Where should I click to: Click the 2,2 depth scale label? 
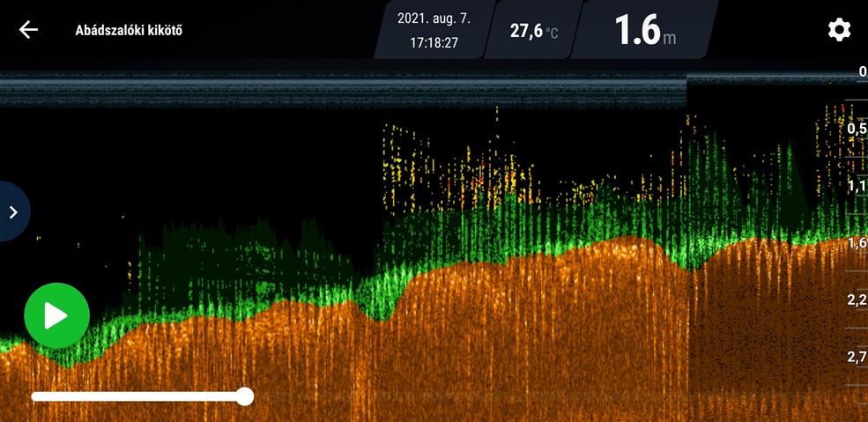tap(857, 300)
